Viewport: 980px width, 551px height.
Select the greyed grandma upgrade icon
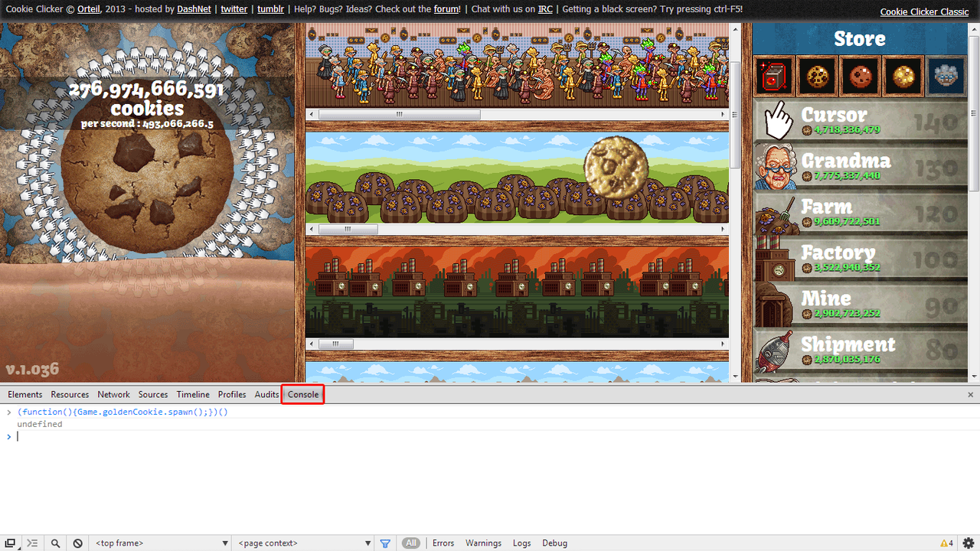pos(946,75)
